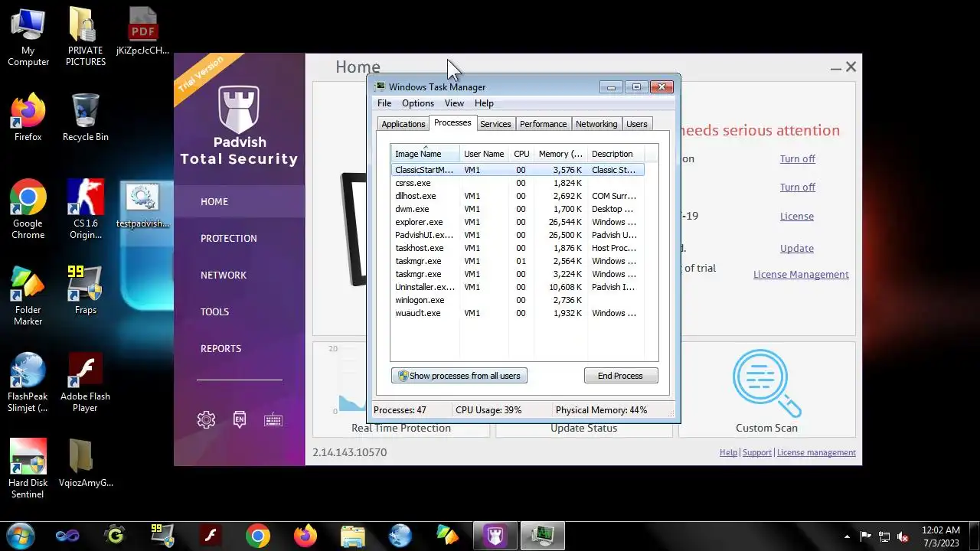Image resolution: width=980 pixels, height=551 pixels.
Task: Click Support link at Padvish footer
Action: point(757,452)
